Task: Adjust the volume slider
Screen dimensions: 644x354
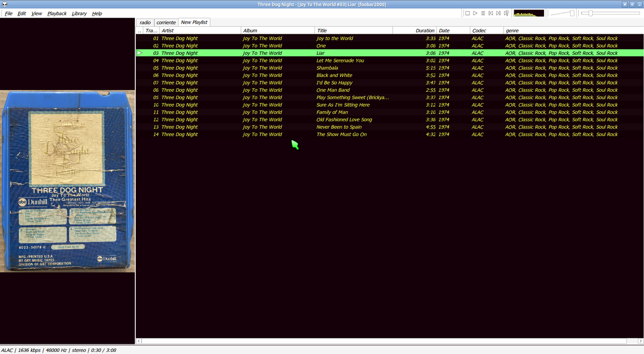Action: (x=562, y=13)
